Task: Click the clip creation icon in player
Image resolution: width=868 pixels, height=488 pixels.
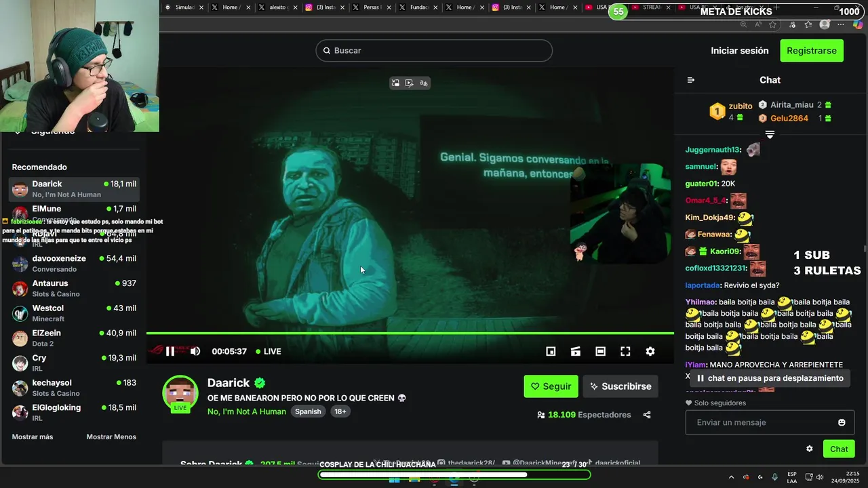Action: [x=576, y=351]
